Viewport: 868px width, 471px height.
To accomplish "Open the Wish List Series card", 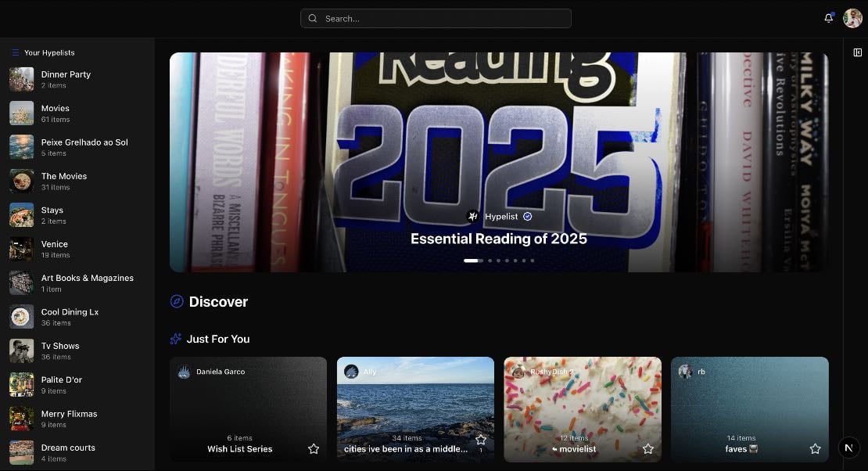I will (x=248, y=409).
